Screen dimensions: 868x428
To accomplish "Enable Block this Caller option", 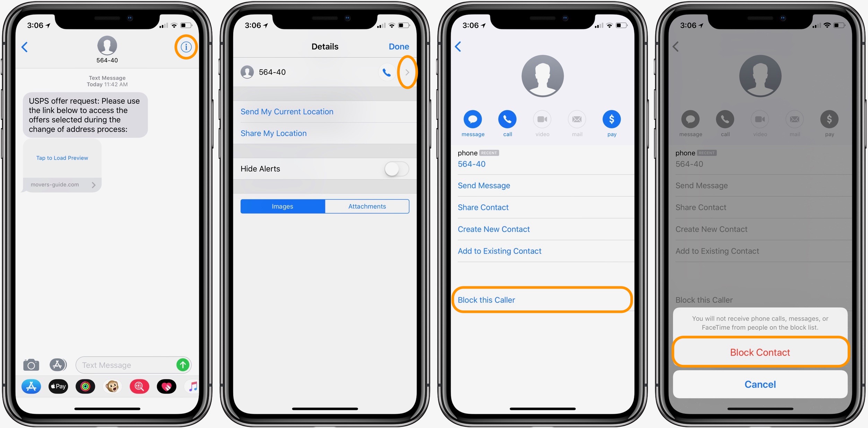I will point(543,300).
